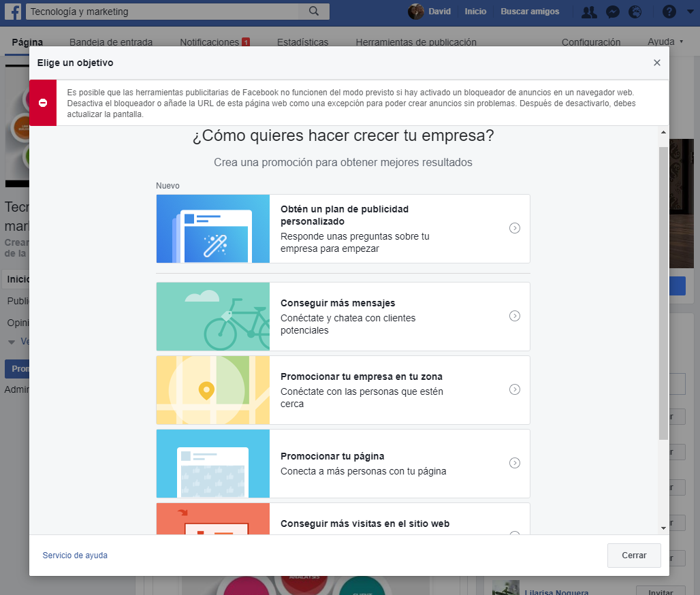Click the dialog scrollbar thumb
The height and width of the screenshot is (595, 700).
point(663,293)
